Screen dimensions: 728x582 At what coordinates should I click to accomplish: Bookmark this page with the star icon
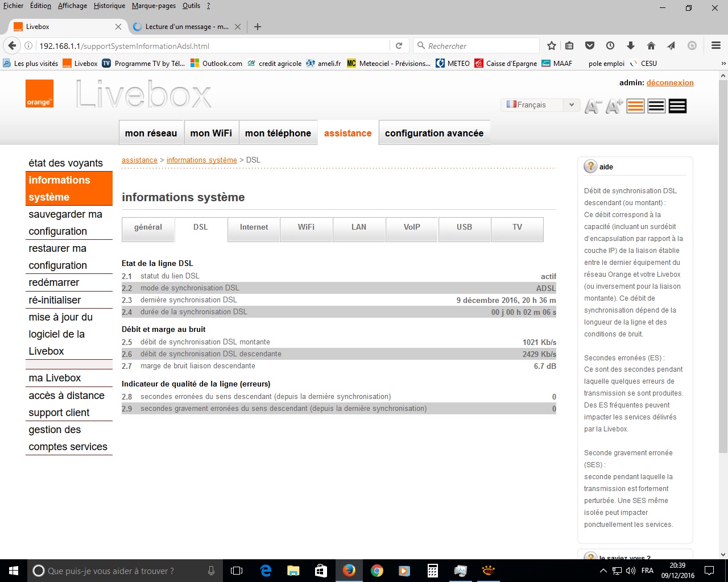pyautogui.click(x=551, y=46)
